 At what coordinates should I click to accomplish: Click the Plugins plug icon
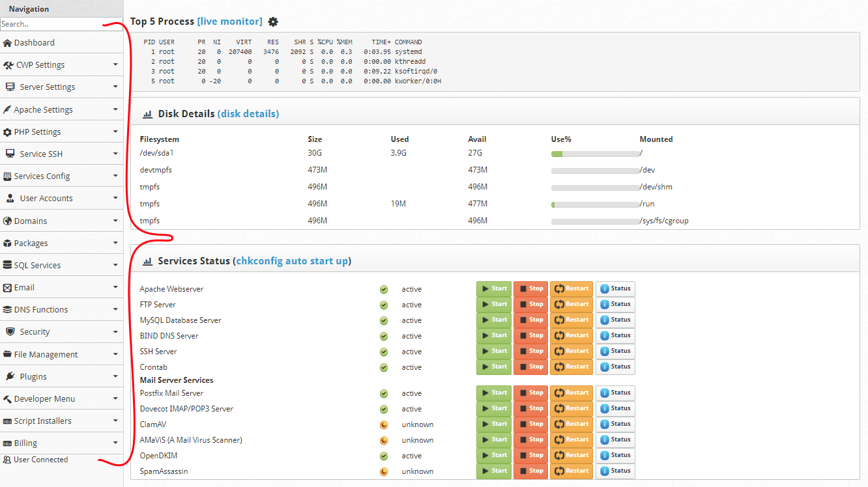(x=10, y=376)
